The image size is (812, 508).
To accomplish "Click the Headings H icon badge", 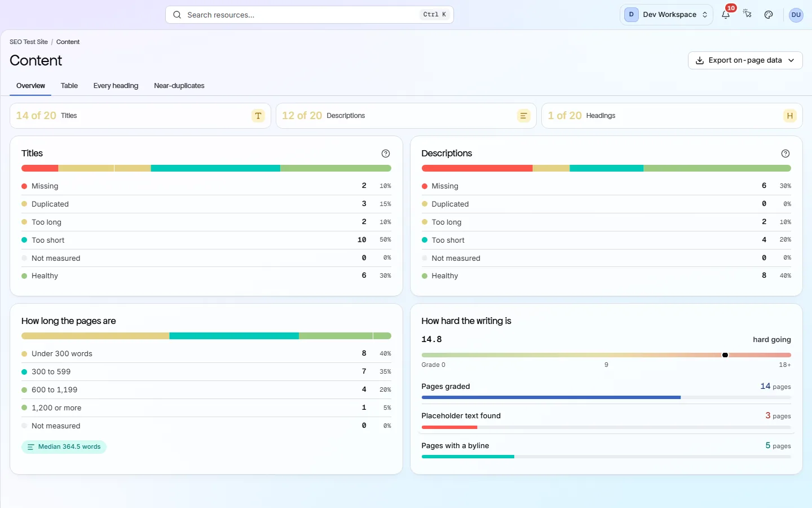I will tap(790, 116).
